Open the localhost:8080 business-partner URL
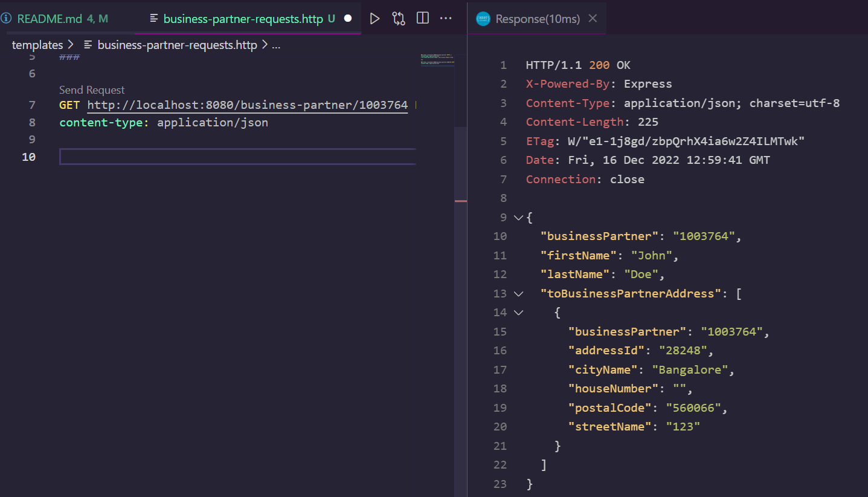This screenshot has height=497, width=868. point(248,105)
